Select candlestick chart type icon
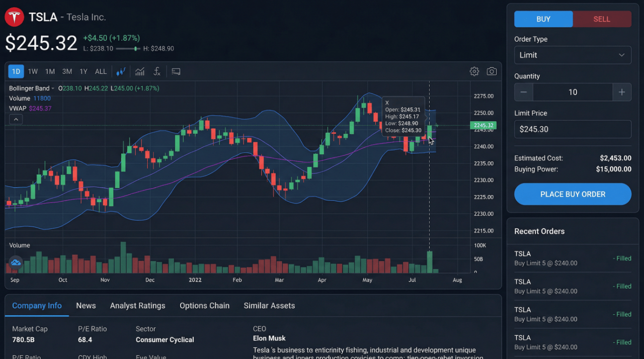644x359 pixels. point(121,71)
